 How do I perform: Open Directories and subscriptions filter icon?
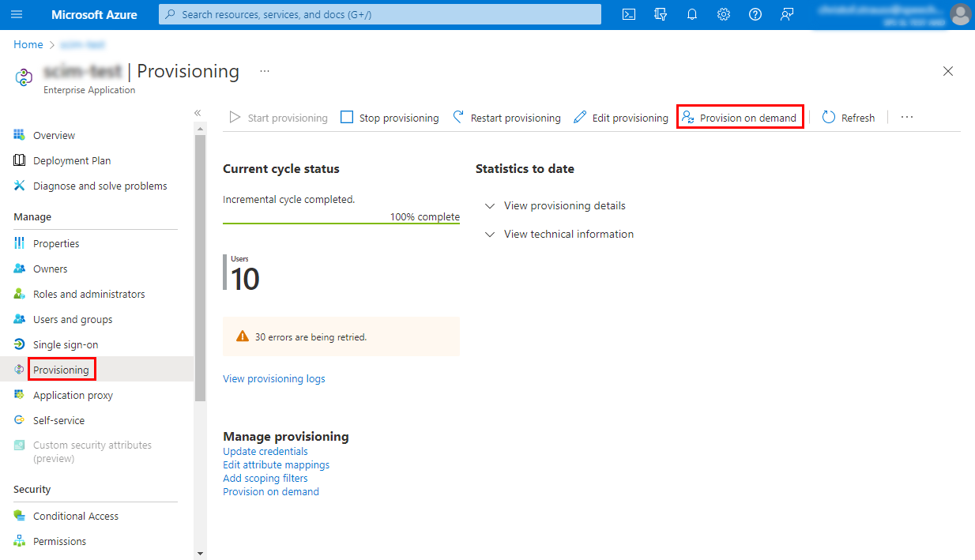[x=661, y=14]
